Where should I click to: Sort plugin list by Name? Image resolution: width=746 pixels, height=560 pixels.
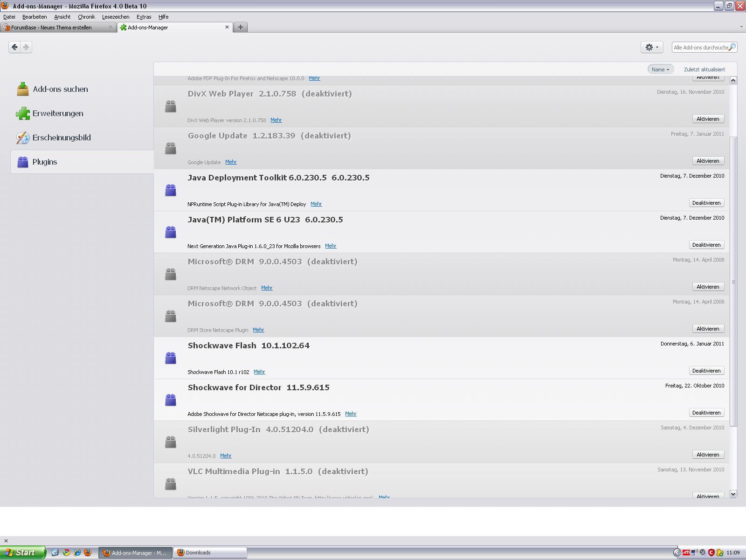[660, 69]
